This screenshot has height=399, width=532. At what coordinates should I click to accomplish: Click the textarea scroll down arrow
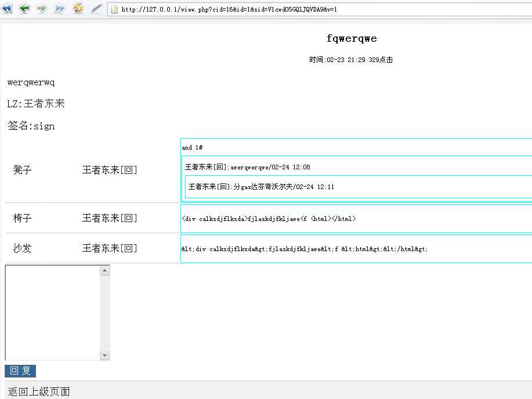pyautogui.click(x=105, y=355)
